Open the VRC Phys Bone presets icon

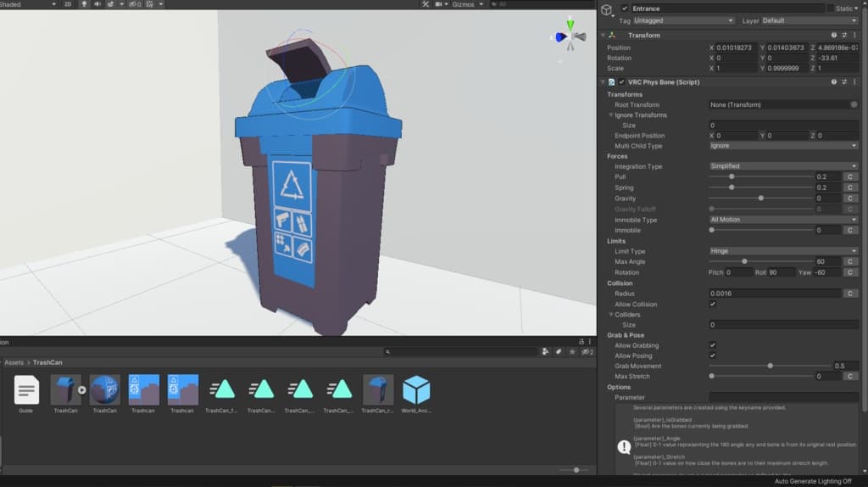click(845, 81)
